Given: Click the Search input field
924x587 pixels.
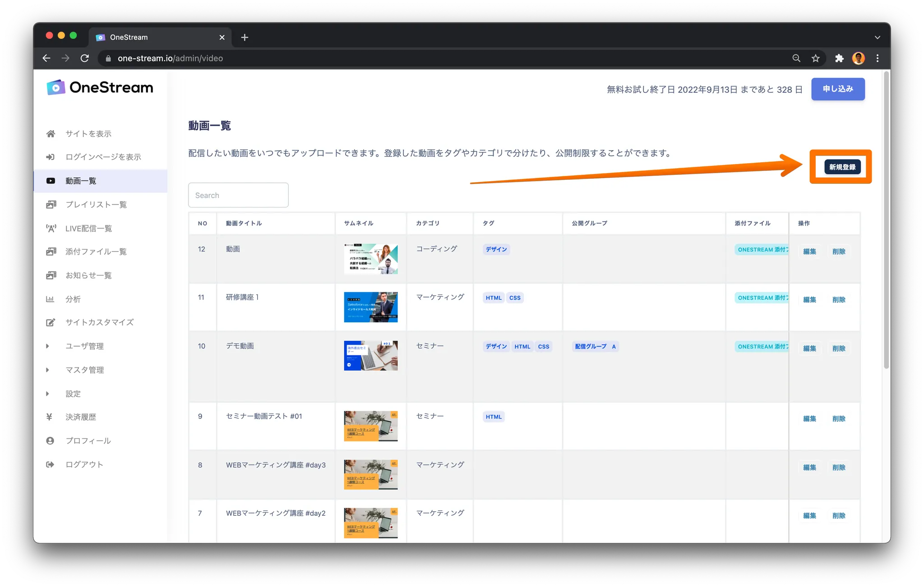Looking at the screenshot, I should 238,195.
